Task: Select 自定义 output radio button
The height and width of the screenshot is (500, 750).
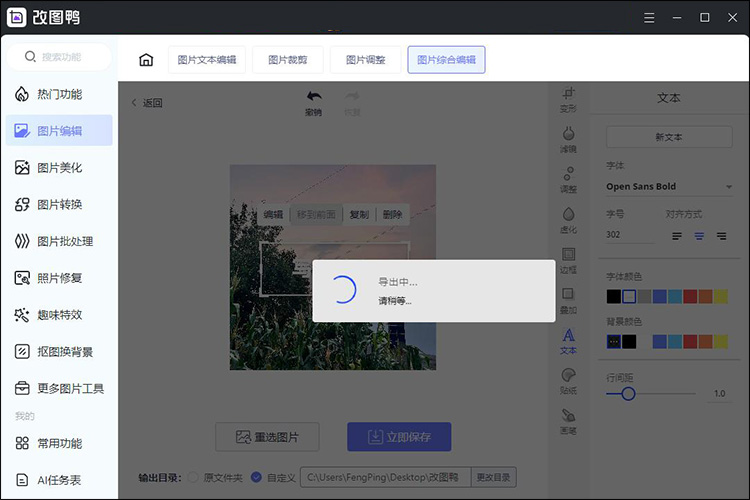Action: 256,477
